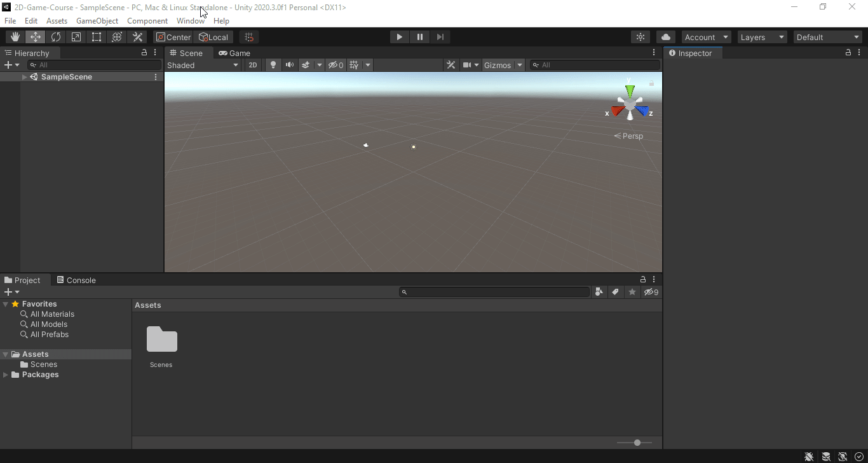The width and height of the screenshot is (868, 463).
Task: Switch to the Game tab
Action: 234,53
